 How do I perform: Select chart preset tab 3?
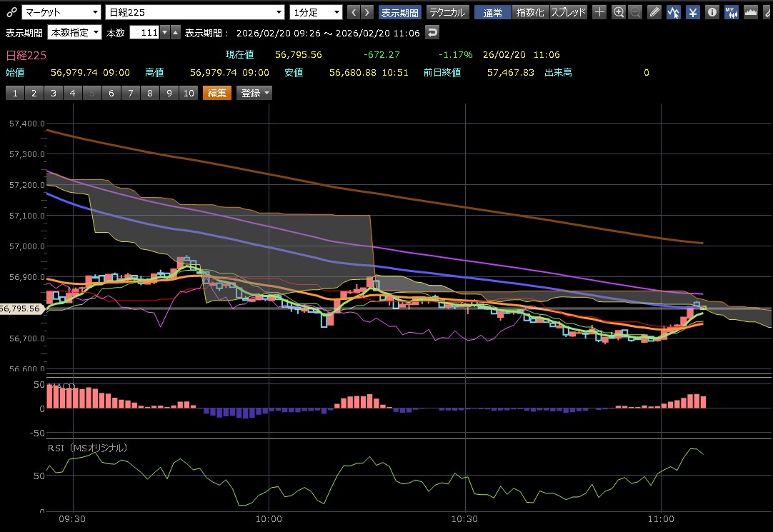53,93
